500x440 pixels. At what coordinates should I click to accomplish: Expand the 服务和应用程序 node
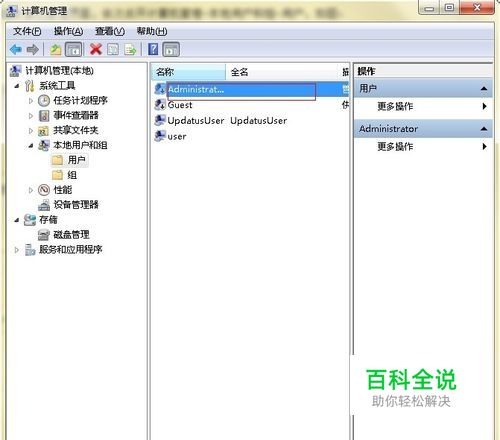pos(17,250)
